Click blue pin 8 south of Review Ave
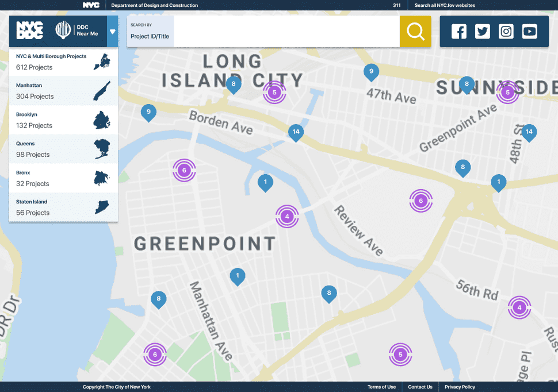The width and height of the screenshot is (558, 392). tap(329, 294)
